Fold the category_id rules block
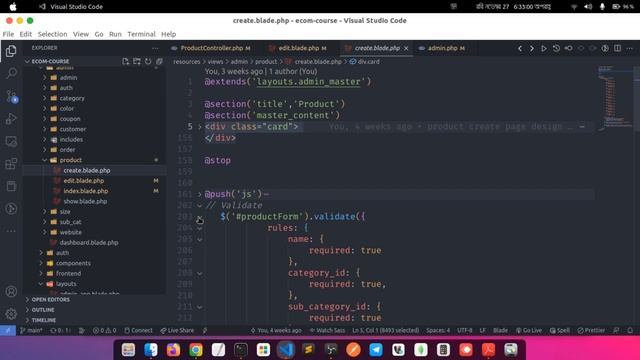640x360 pixels. (200, 273)
